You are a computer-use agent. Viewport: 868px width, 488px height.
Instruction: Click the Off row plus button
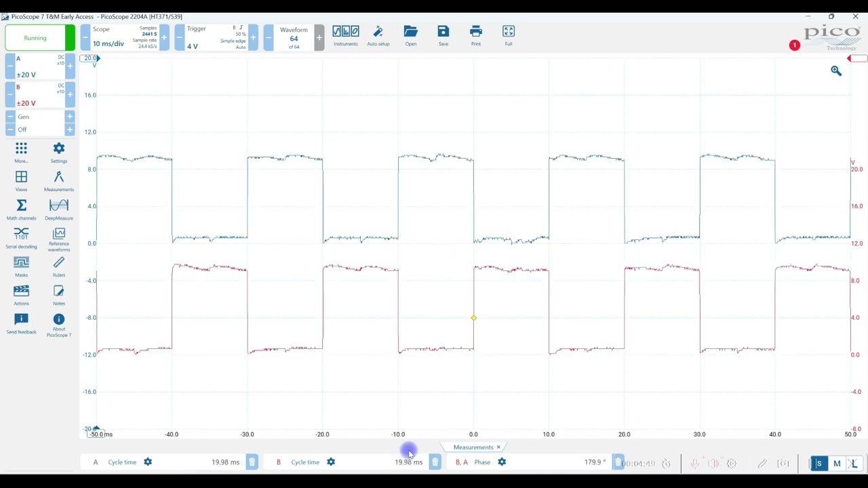click(69, 129)
